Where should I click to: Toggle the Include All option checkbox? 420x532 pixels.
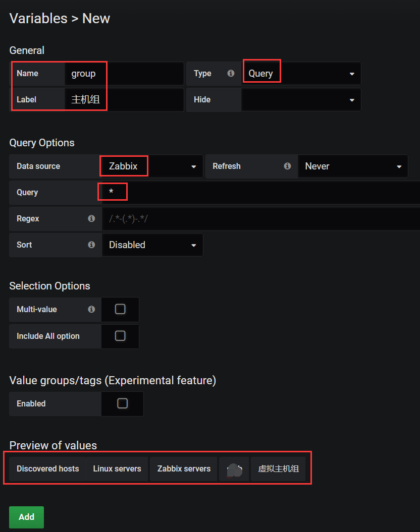pyautogui.click(x=120, y=336)
